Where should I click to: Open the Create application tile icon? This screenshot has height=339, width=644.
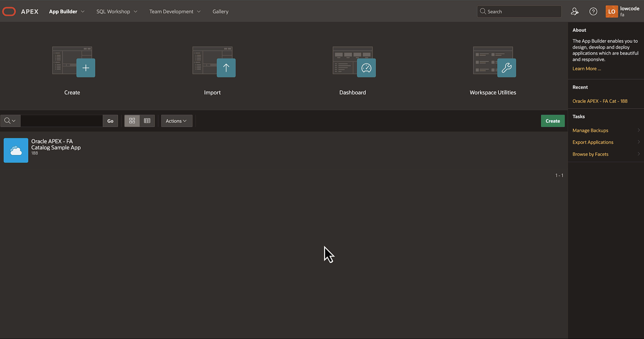(74, 62)
